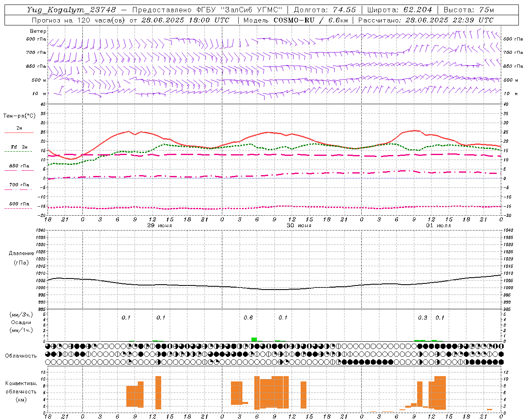Click the 'Долгота: 74.55' header field
The width and height of the screenshot is (525, 420).
pyautogui.click(x=325, y=10)
